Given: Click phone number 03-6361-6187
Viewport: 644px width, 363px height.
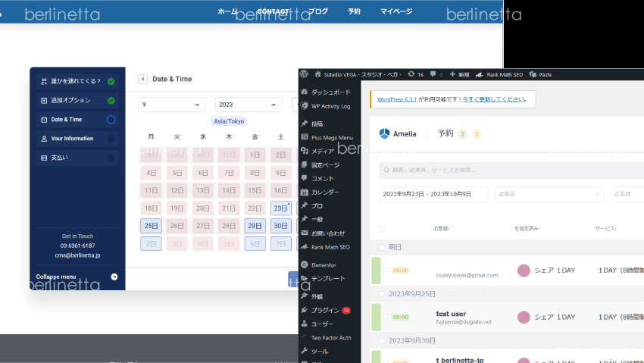Looking at the screenshot, I should [x=77, y=246].
